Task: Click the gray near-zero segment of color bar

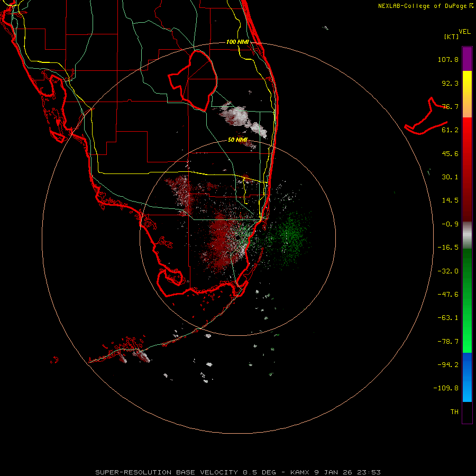Action: (467, 235)
